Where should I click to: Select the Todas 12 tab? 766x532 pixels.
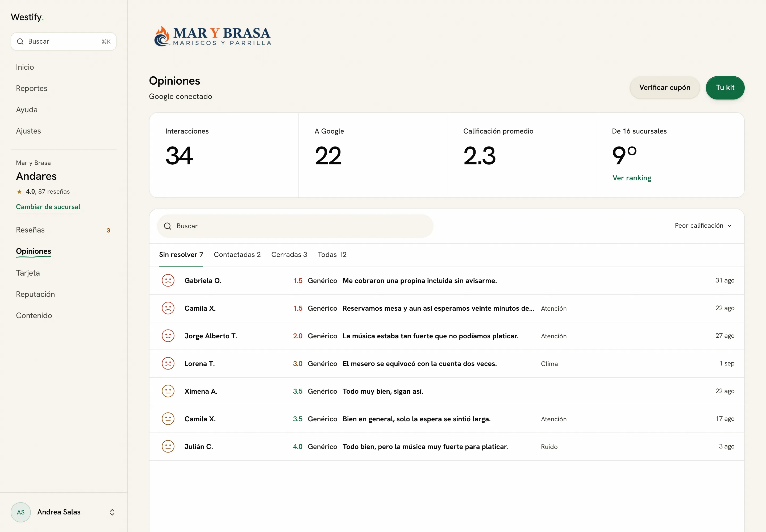(332, 255)
